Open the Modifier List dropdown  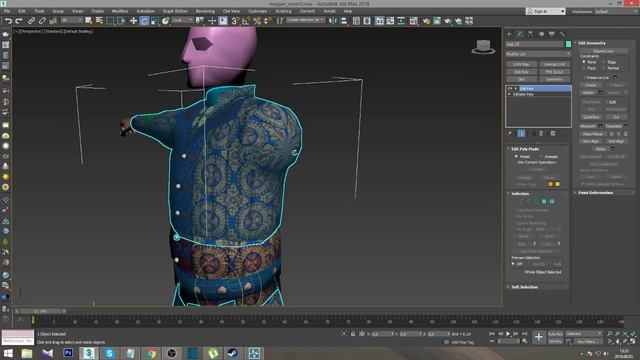[538, 54]
